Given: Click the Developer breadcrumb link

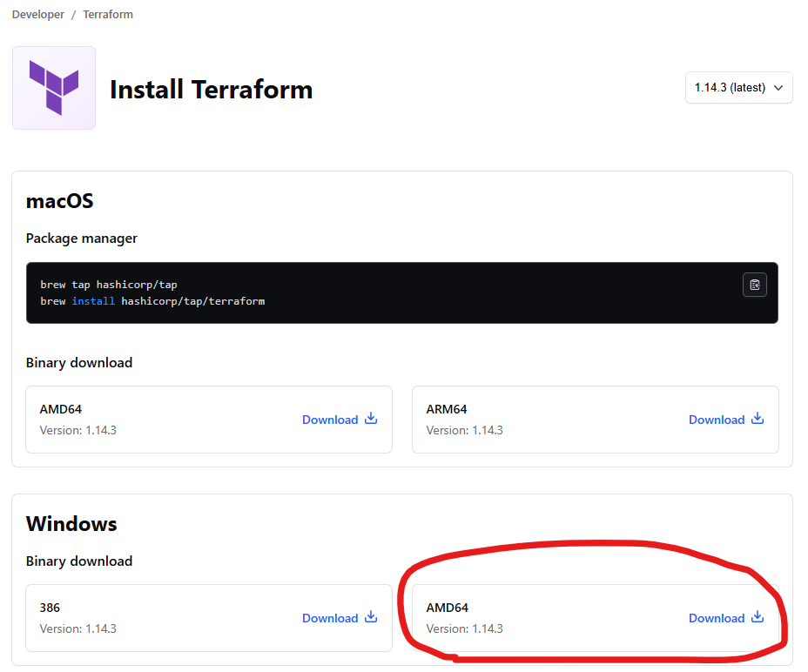Looking at the screenshot, I should pyautogui.click(x=38, y=15).
